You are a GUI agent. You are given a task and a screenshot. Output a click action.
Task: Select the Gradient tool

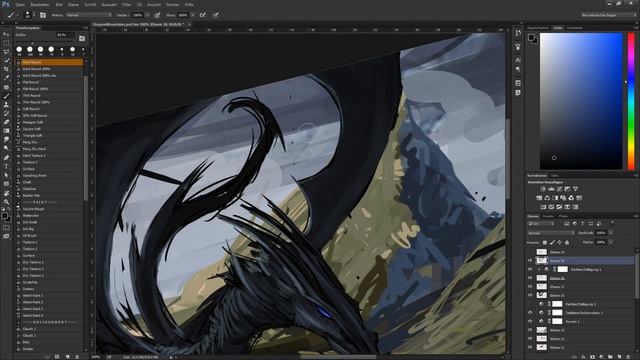(6, 131)
